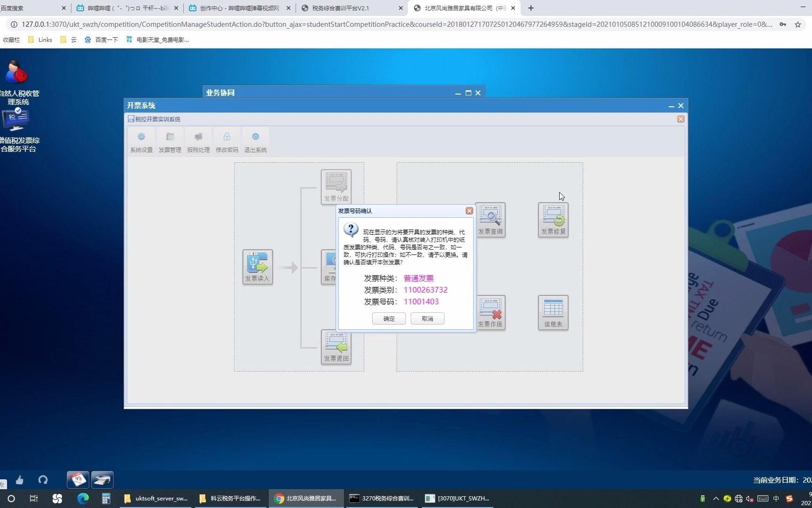Click the printer icon in bottom bar
The image size is (812, 508).
pos(102,480)
